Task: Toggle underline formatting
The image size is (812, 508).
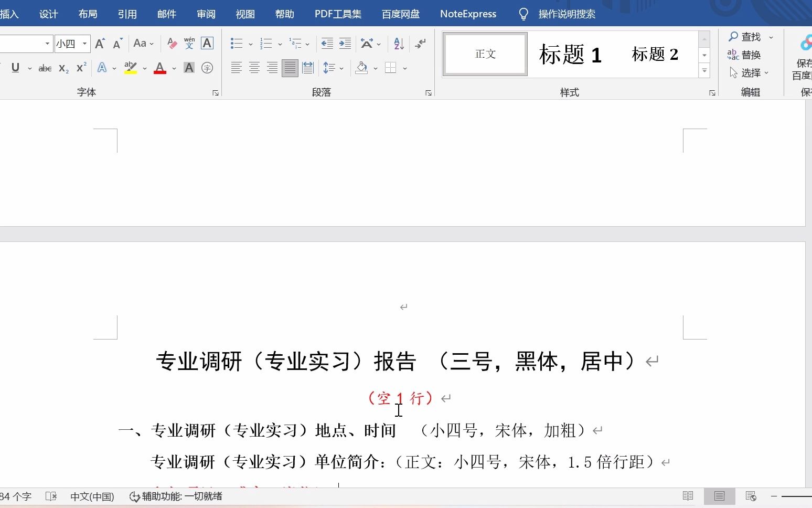Action: (15, 68)
